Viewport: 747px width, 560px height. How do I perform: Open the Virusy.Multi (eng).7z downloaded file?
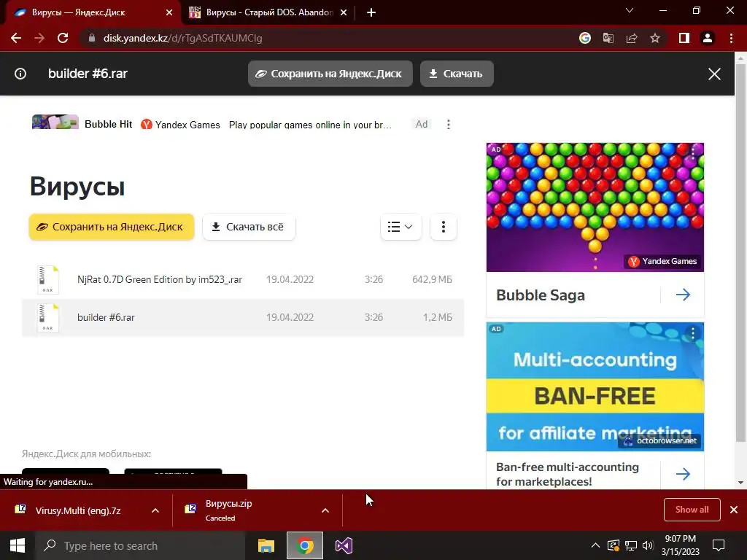(x=77, y=510)
